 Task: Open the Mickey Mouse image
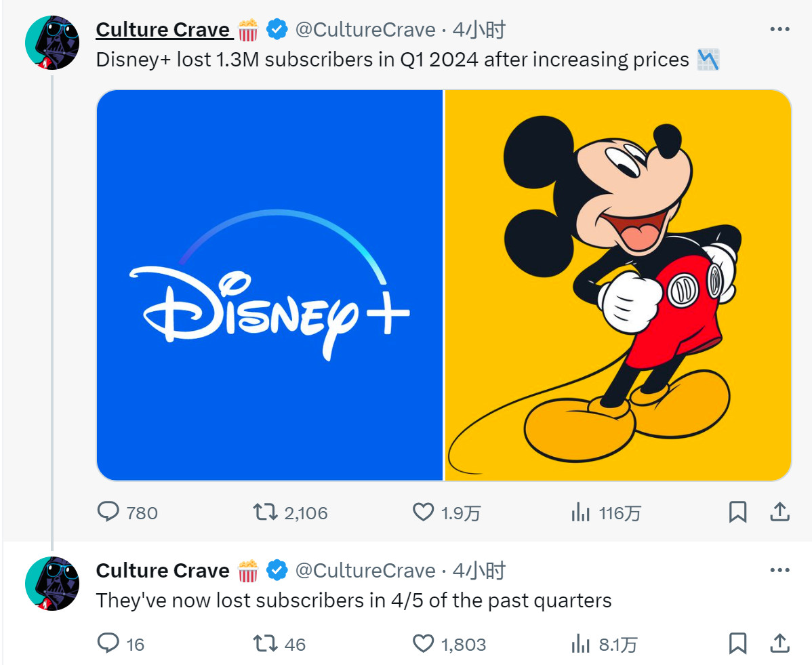point(618,285)
